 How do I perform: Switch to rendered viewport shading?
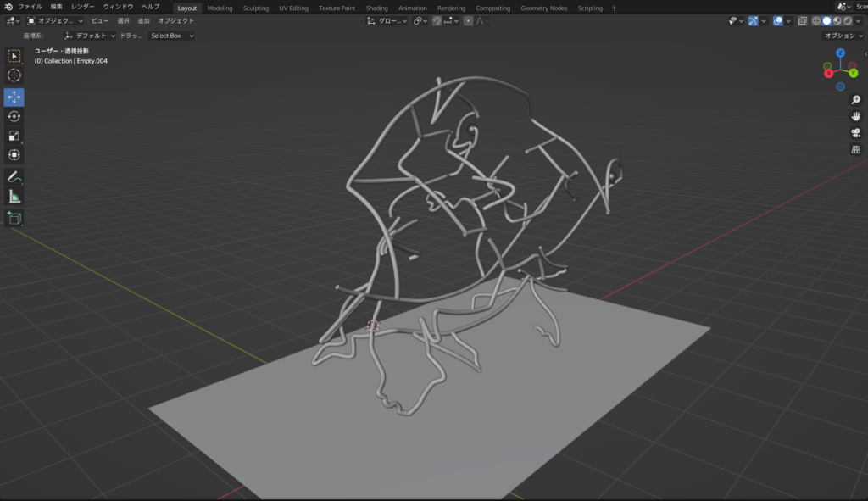click(848, 21)
